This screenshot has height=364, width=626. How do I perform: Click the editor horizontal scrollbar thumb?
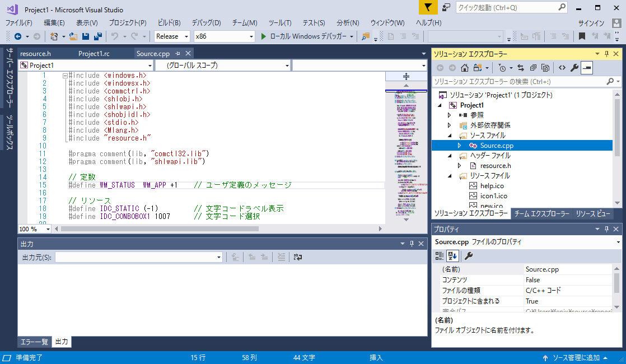click(x=160, y=229)
